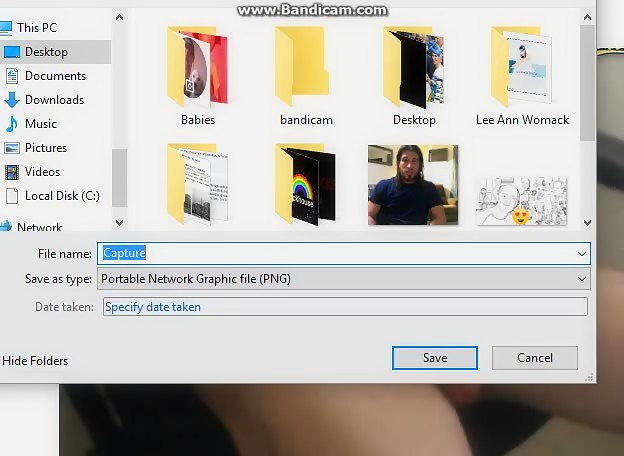Open the Lee Ann Womack folder icon

click(x=521, y=66)
